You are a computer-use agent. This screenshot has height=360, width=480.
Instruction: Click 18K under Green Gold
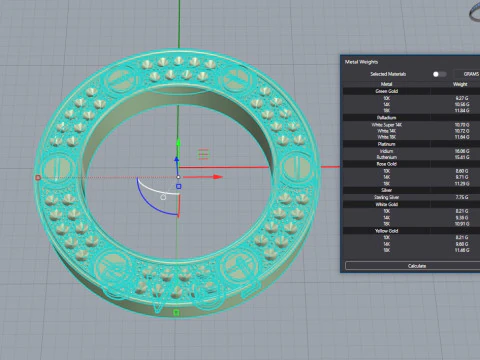pyautogui.click(x=386, y=110)
